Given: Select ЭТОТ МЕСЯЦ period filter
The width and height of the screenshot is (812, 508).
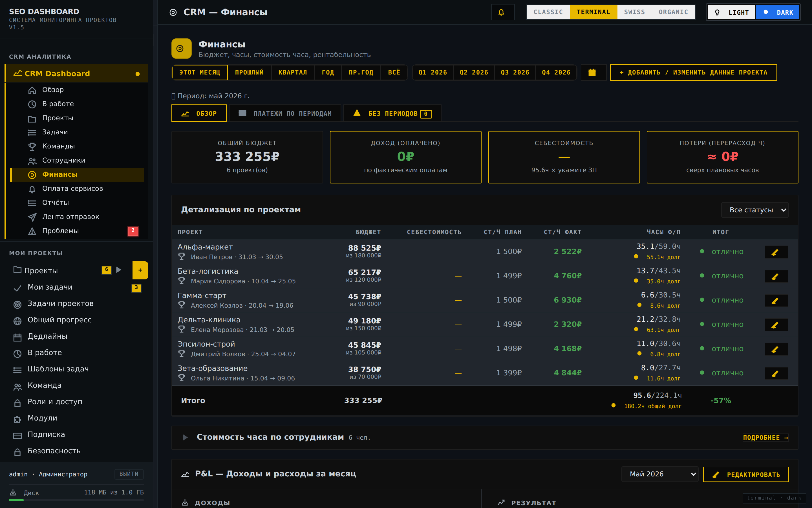Looking at the screenshot, I should click(200, 72).
